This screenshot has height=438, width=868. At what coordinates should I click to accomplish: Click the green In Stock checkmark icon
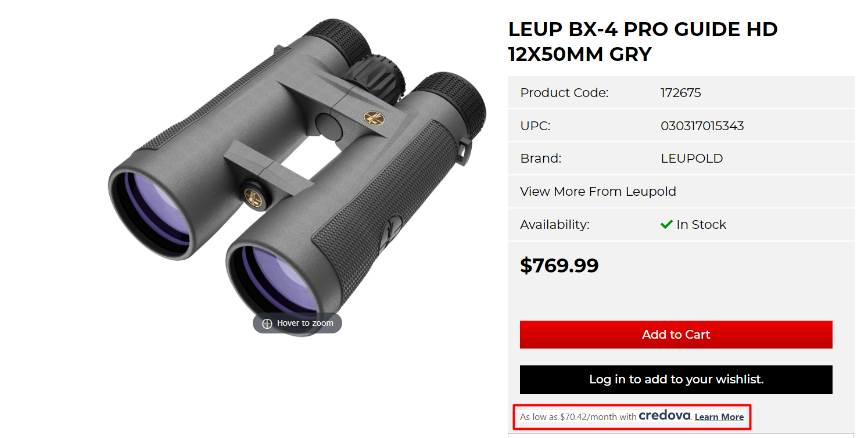click(666, 224)
